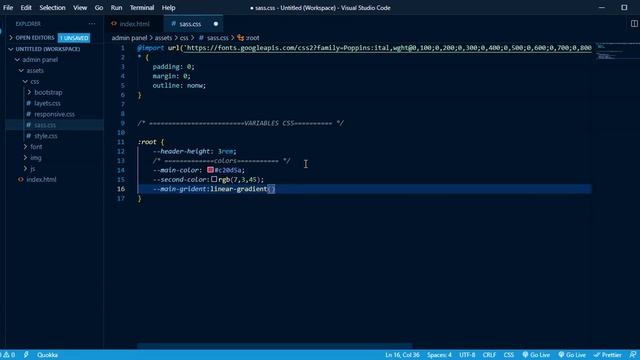Click the errors and warnings status indicator

point(9,355)
